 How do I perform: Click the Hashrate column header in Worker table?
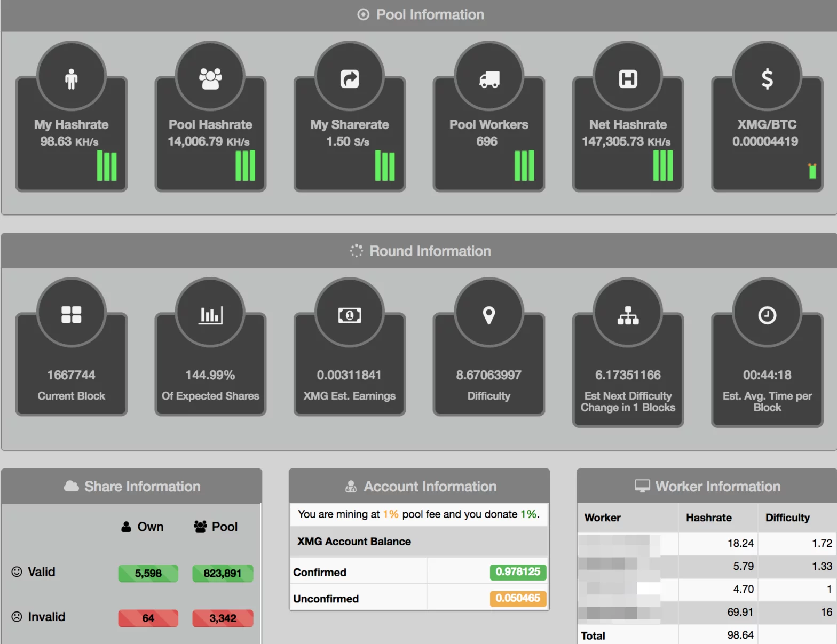pyautogui.click(x=708, y=518)
